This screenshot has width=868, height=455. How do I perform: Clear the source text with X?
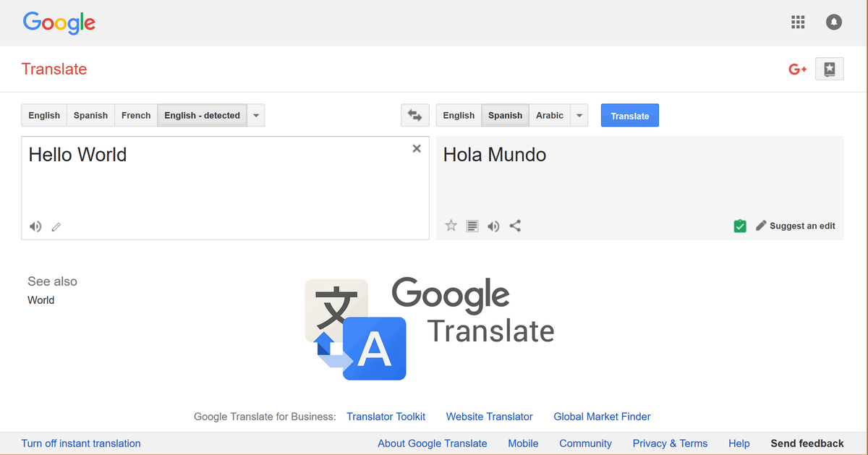click(417, 148)
